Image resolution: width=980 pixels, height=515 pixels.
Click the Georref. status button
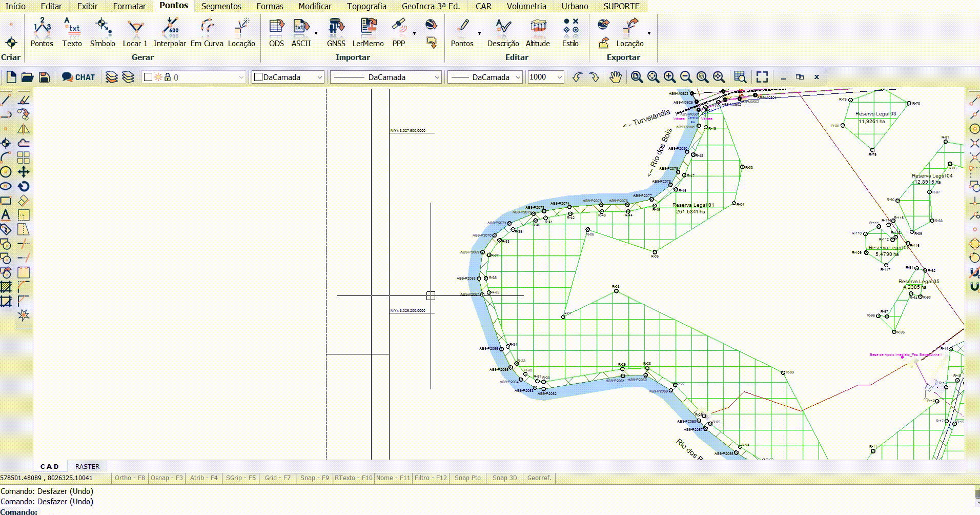click(x=539, y=478)
